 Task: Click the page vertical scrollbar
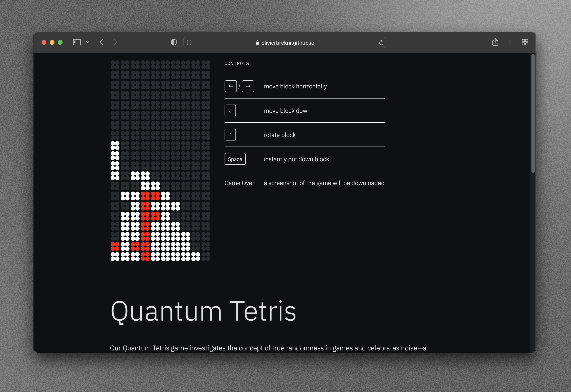pyautogui.click(x=533, y=114)
